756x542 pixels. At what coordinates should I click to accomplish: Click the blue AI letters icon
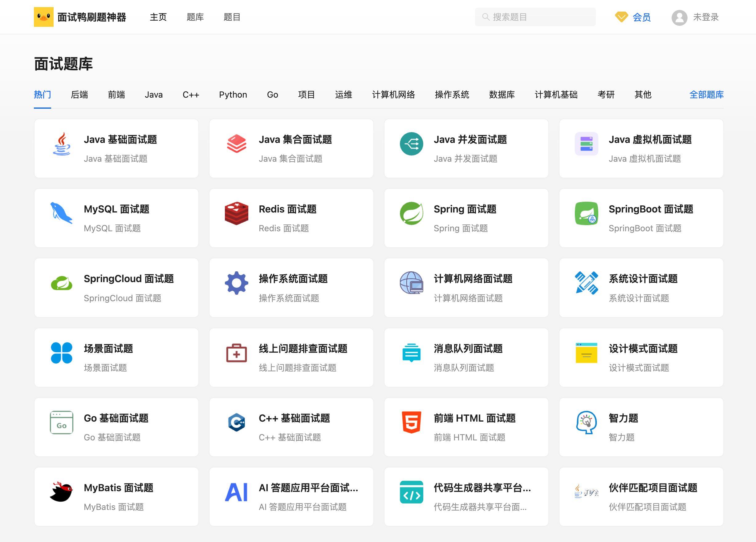coord(237,492)
